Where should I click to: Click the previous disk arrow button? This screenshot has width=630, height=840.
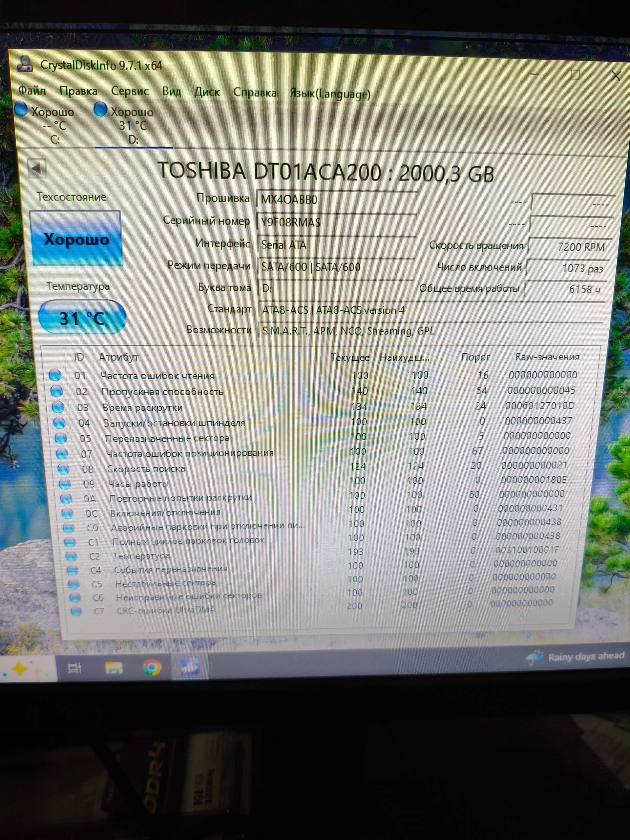tap(37, 168)
